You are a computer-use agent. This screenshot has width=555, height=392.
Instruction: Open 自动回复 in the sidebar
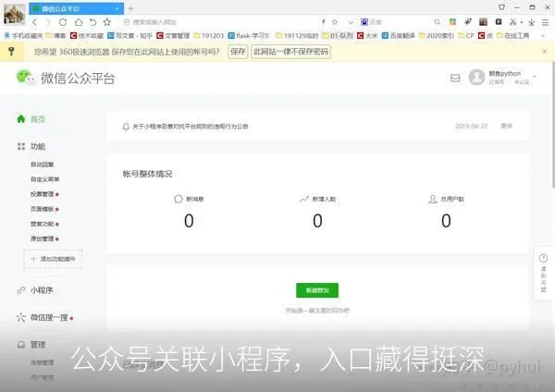[43, 165]
